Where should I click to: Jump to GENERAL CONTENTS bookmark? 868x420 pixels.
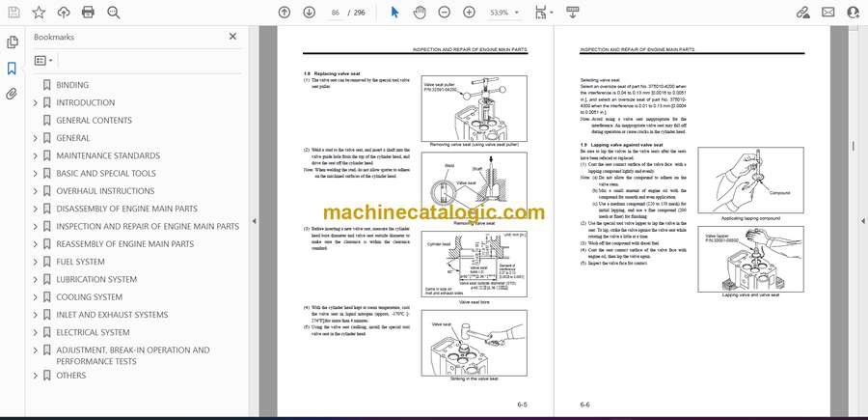[95, 121]
